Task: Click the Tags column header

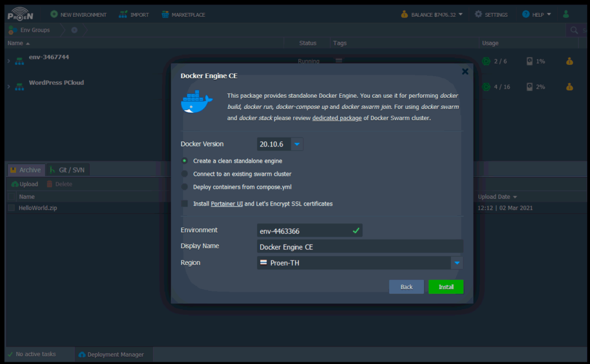Action: click(340, 43)
